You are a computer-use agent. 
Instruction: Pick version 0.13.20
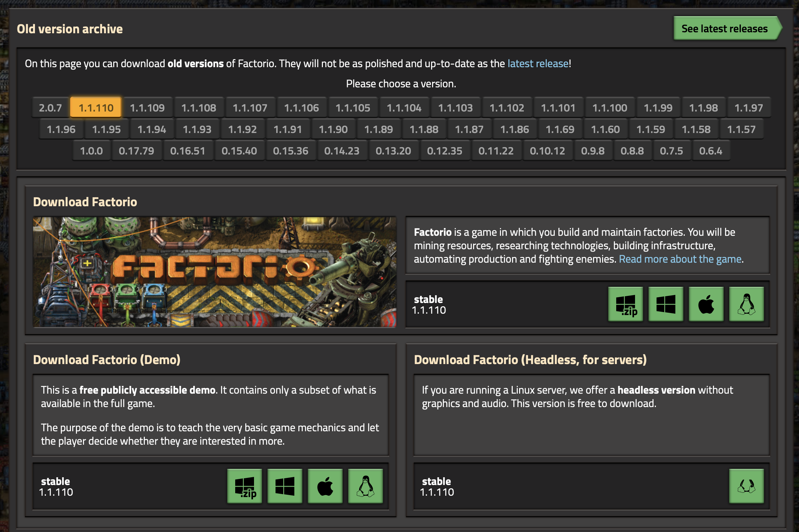[x=393, y=151]
